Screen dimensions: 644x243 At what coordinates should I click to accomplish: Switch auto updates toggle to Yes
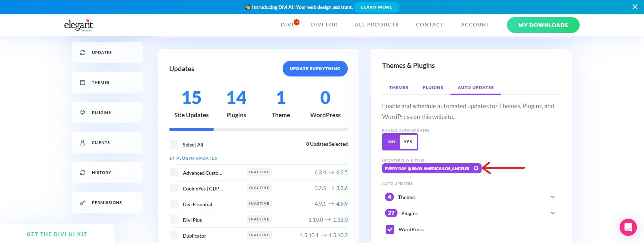(408, 142)
